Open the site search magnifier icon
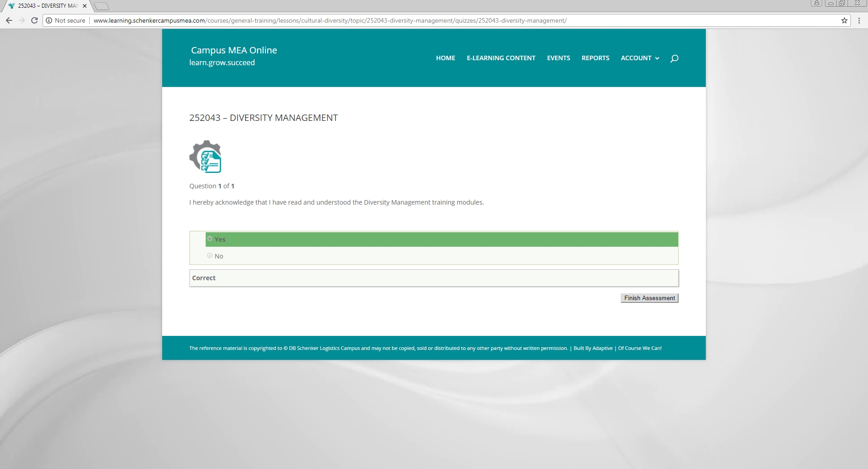The height and width of the screenshot is (469, 868). (674, 58)
